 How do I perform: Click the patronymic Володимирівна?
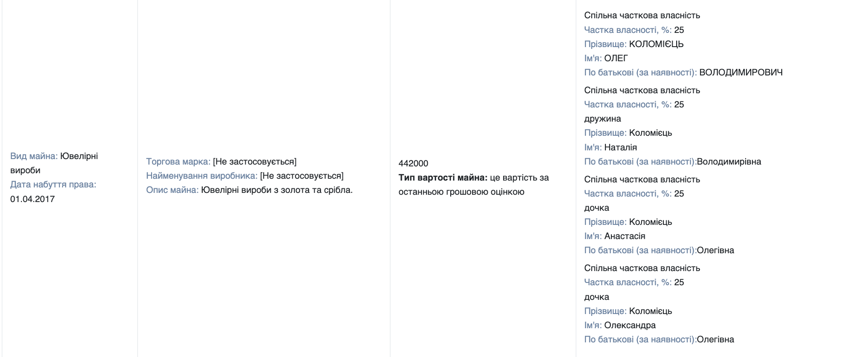[729, 162]
